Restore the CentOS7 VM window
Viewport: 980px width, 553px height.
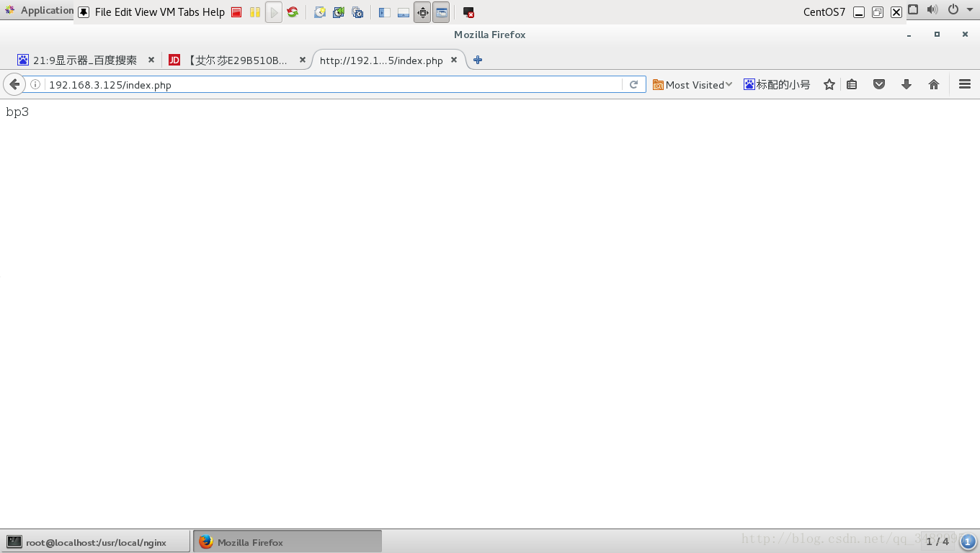point(878,12)
